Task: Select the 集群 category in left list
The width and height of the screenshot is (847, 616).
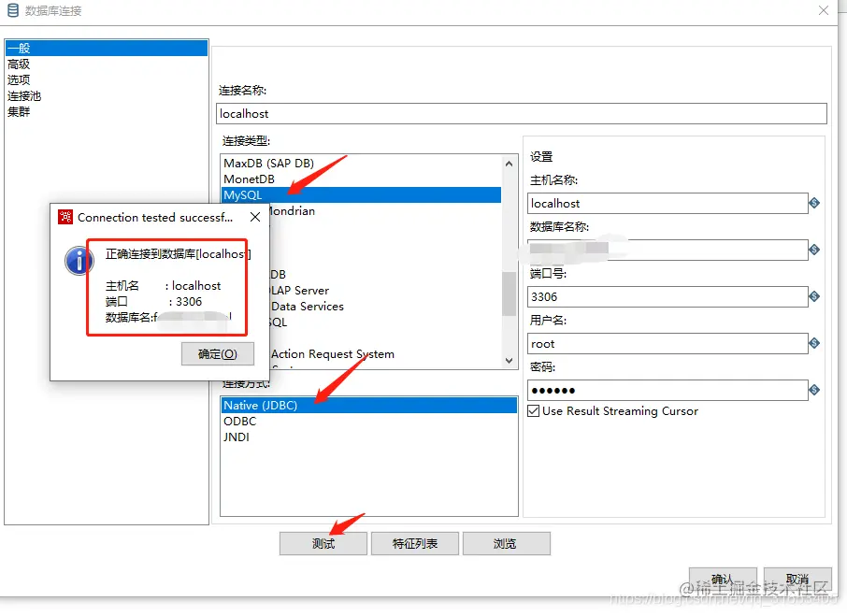Action: coord(107,112)
